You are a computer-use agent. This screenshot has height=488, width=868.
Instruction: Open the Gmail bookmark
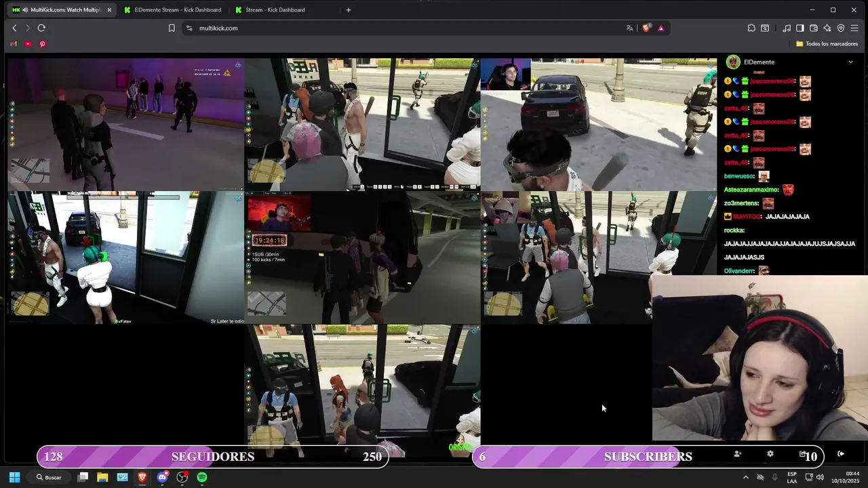click(14, 44)
